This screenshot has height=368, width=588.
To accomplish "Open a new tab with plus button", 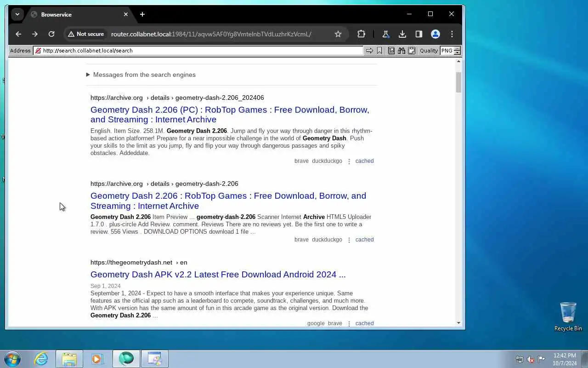I will click(142, 14).
